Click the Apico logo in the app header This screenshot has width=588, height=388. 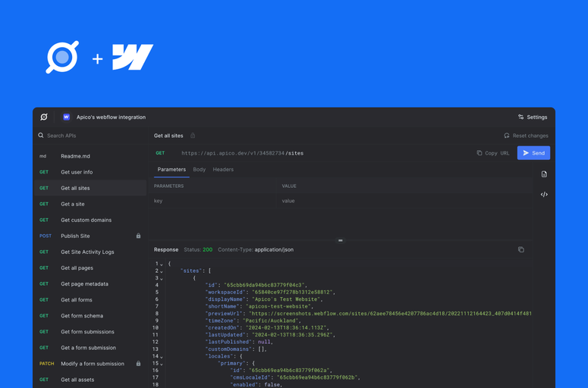pos(44,117)
